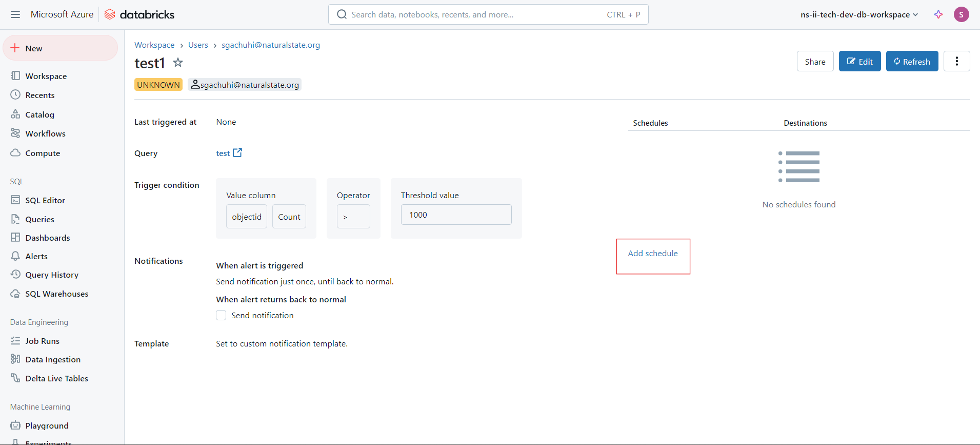The image size is (980, 445).
Task: Open test query external link icon
Action: pos(237,152)
